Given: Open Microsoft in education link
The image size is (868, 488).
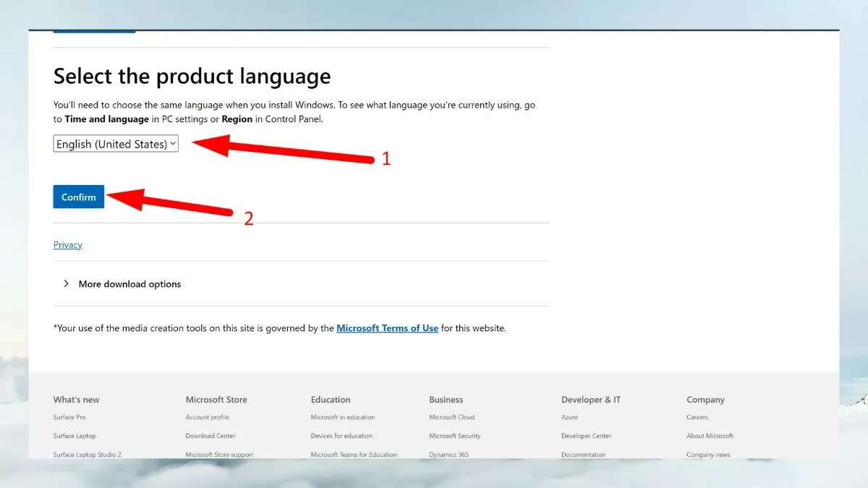Looking at the screenshot, I should [342, 416].
